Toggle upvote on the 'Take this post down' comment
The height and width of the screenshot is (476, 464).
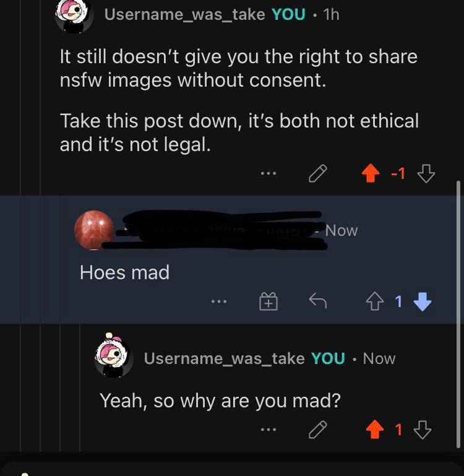click(x=370, y=173)
